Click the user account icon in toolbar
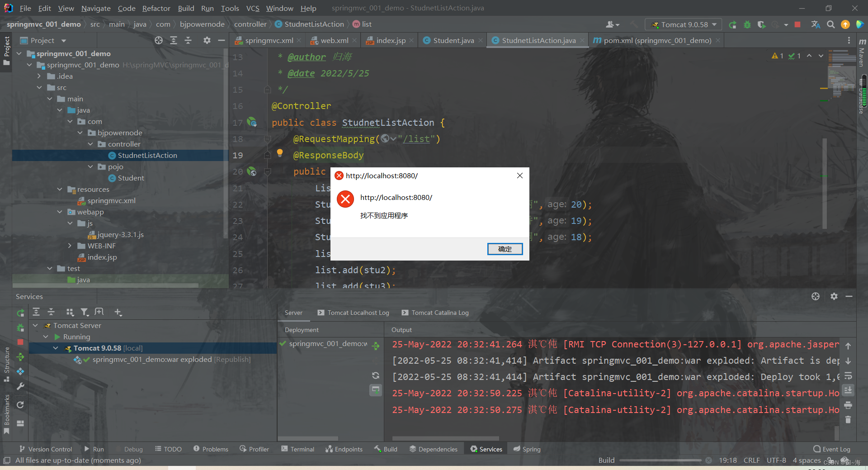 (613, 24)
